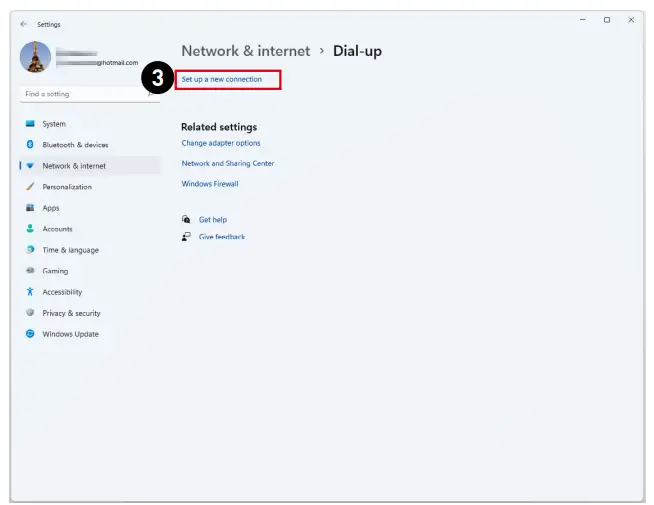Open the Accounts person icon
Viewport: 654px width, 505px height.
click(x=30, y=229)
